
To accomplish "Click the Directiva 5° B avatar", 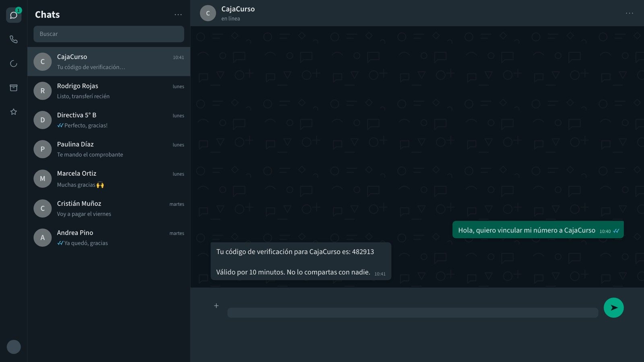I will 43,120.
